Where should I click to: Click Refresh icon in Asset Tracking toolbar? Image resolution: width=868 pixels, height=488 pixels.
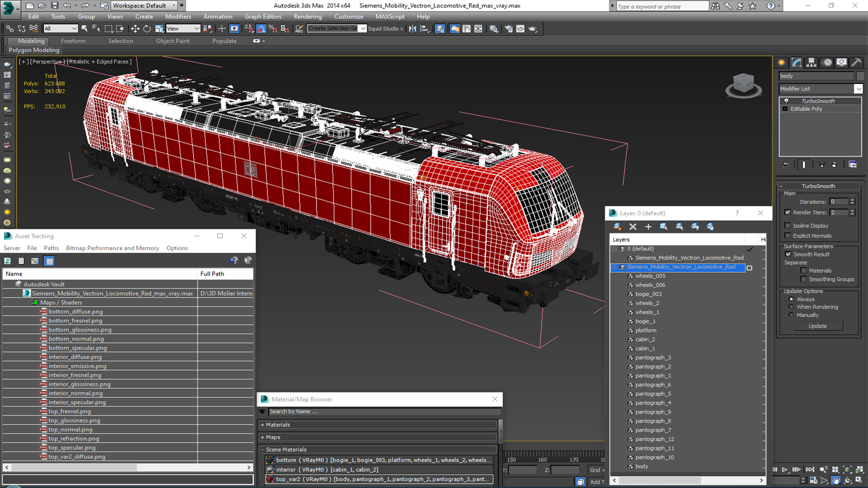tap(8, 261)
